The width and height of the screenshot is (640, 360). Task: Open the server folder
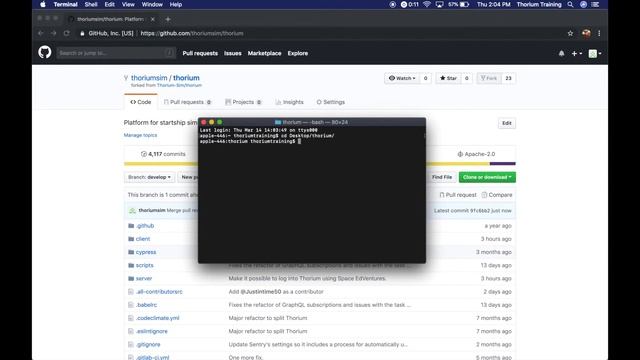[144, 278]
